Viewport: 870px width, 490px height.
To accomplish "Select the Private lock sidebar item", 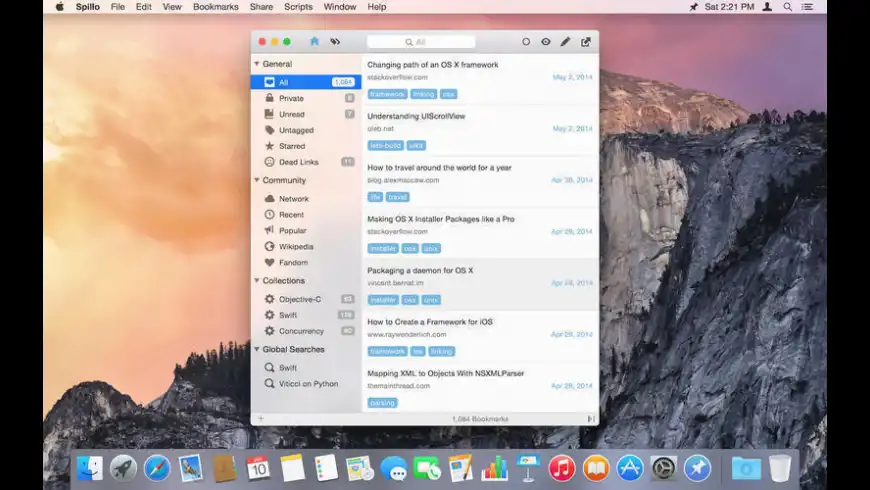I will (291, 98).
